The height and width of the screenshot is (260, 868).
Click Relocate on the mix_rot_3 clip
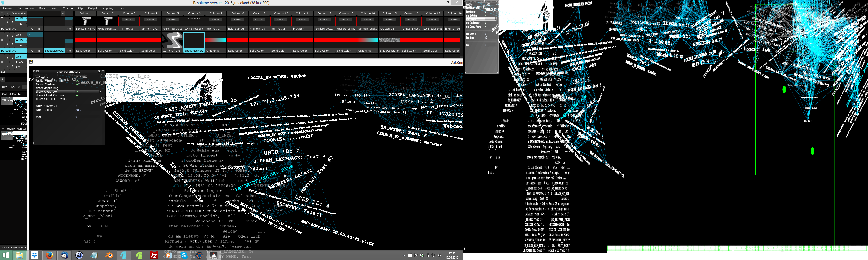coord(129,19)
